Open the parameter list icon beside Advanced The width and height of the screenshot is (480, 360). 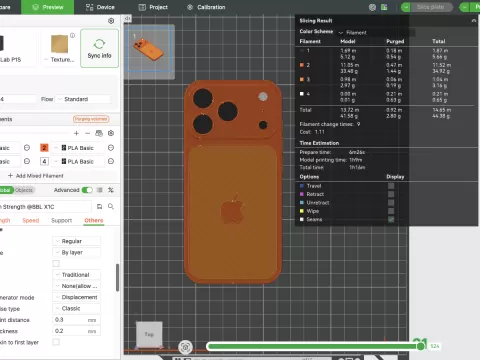click(x=100, y=190)
